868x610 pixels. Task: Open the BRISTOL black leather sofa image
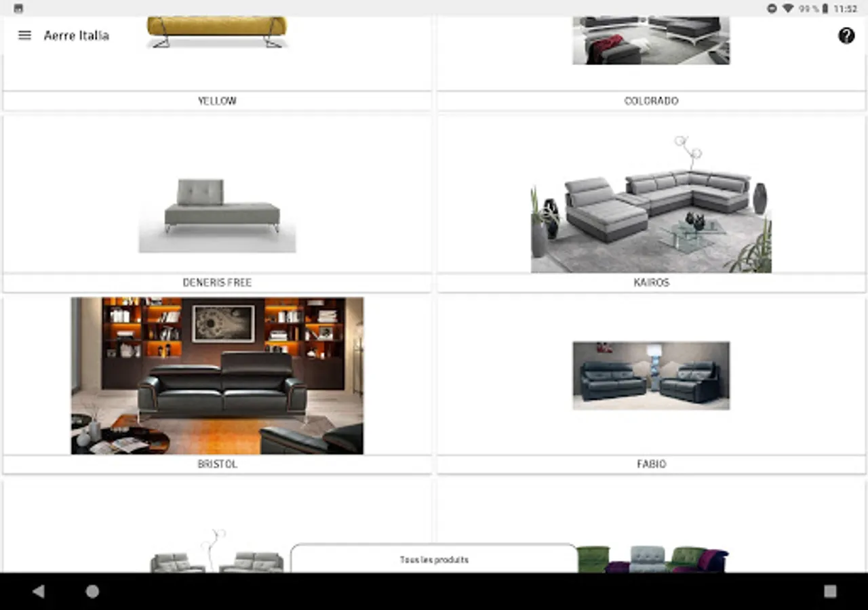217,375
